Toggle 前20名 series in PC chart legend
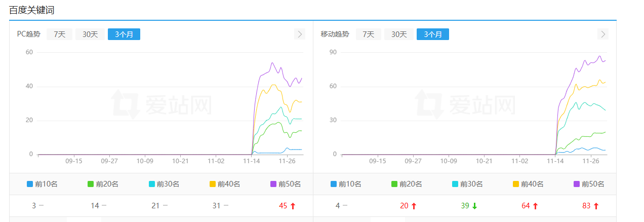This screenshot has width=644, height=222. coord(103,184)
